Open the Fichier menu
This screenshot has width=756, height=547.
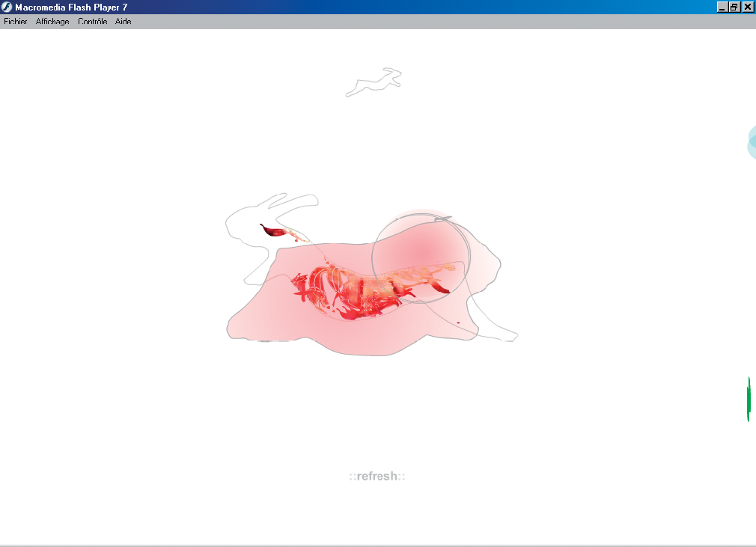pyautogui.click(x=16, y=21)
